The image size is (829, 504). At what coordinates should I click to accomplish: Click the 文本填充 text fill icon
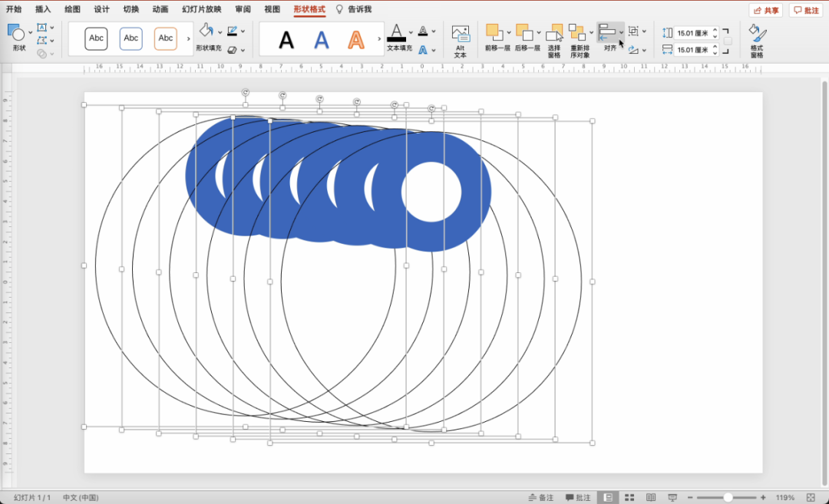[x=397, y=33]
